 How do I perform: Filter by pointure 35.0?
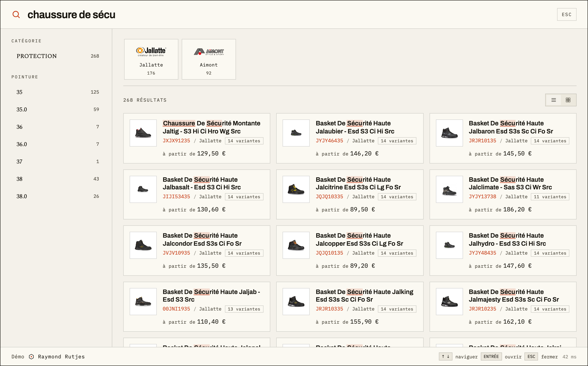click(x=58, y=110)
